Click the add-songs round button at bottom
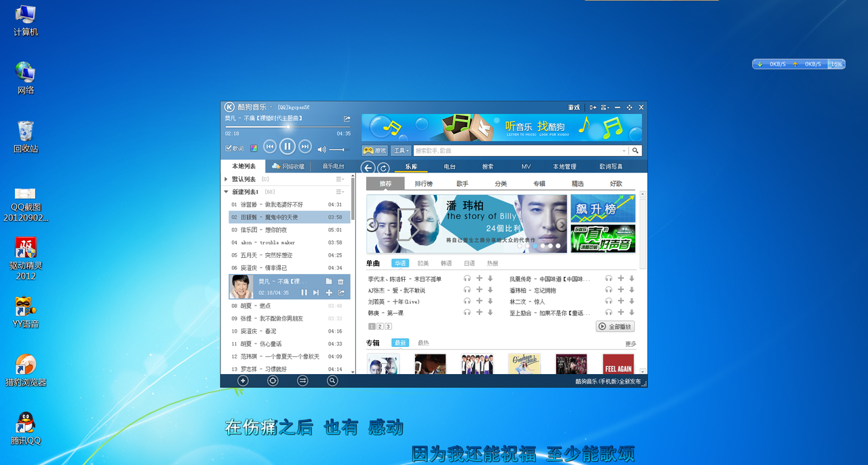The image size is (868, 465). tap(243, 381)
